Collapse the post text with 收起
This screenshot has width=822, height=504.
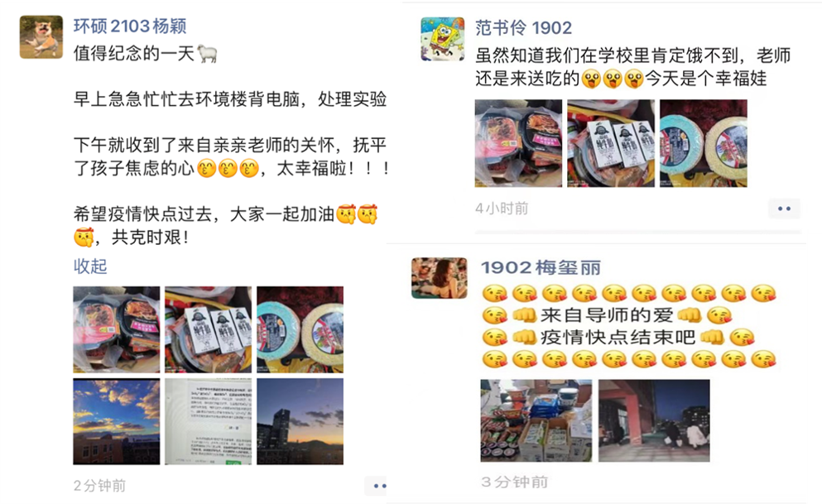90,266
